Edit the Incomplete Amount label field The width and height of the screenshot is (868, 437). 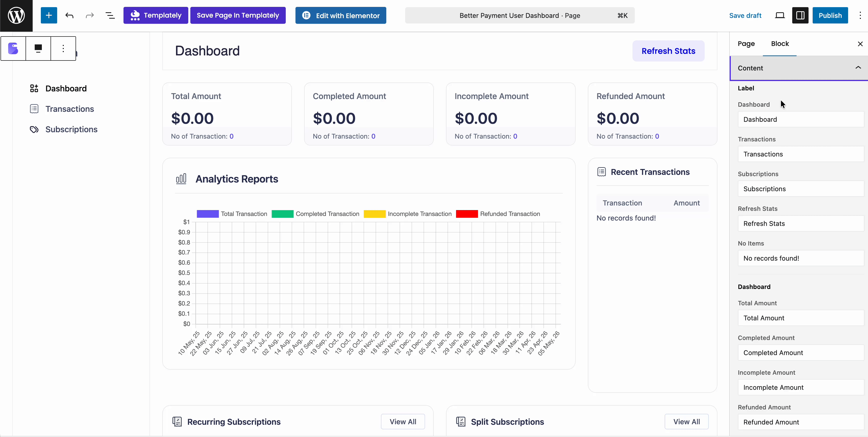(801, 387)
